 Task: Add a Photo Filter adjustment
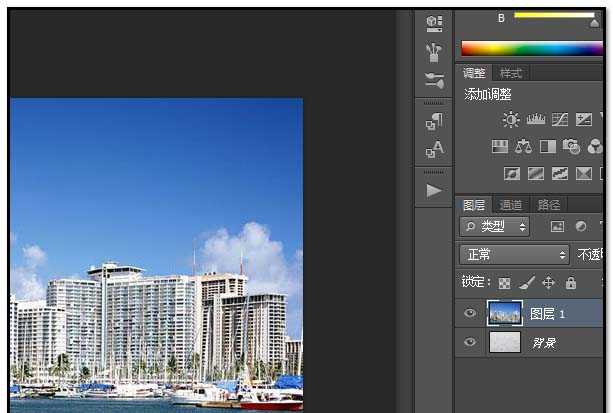[x=571, y=146]
